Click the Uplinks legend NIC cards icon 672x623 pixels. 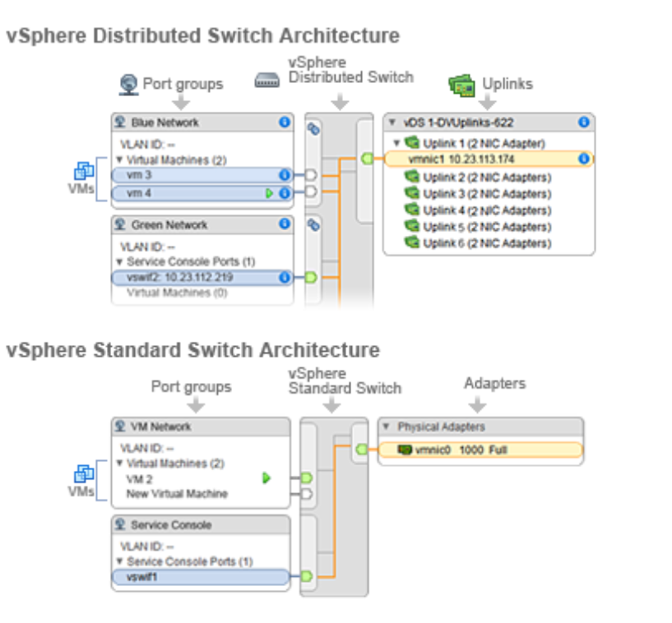(x=461, y=85)
